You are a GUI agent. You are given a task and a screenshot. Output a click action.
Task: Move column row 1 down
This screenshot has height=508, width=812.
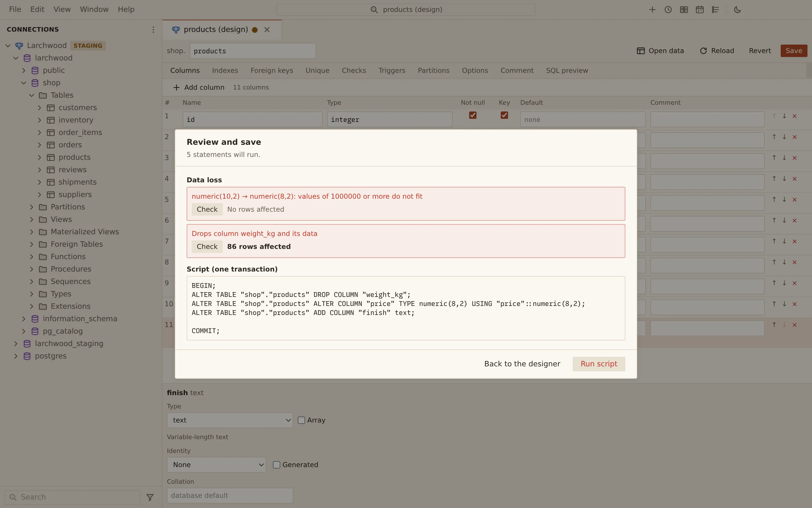click(x=784, y=116)
